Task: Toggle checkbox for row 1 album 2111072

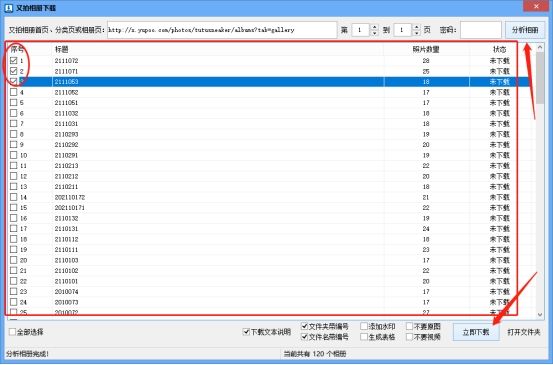Action: click(x=13, y=61)
